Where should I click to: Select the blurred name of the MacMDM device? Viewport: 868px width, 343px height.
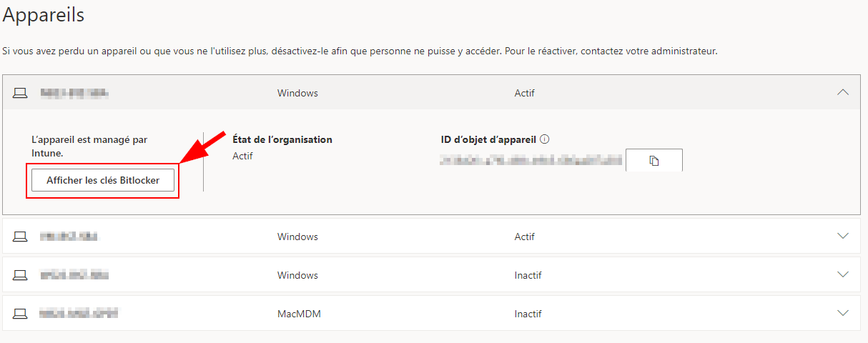pyautogui.click(x=79, y=314)
